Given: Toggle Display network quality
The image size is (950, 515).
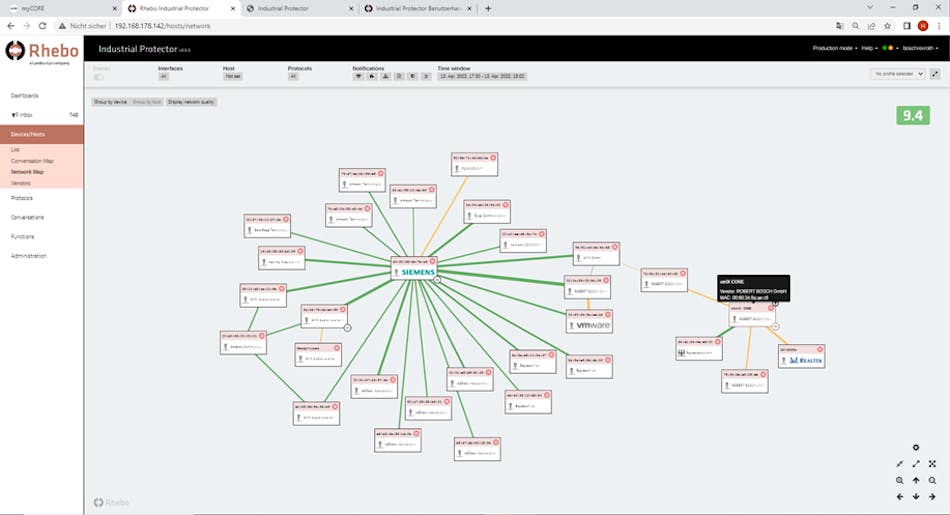Looking at the screenshot, I should click(191, 102).
